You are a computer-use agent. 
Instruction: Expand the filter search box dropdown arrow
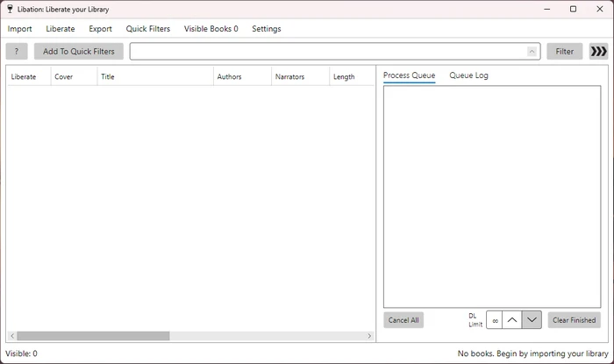coord(532,52)
